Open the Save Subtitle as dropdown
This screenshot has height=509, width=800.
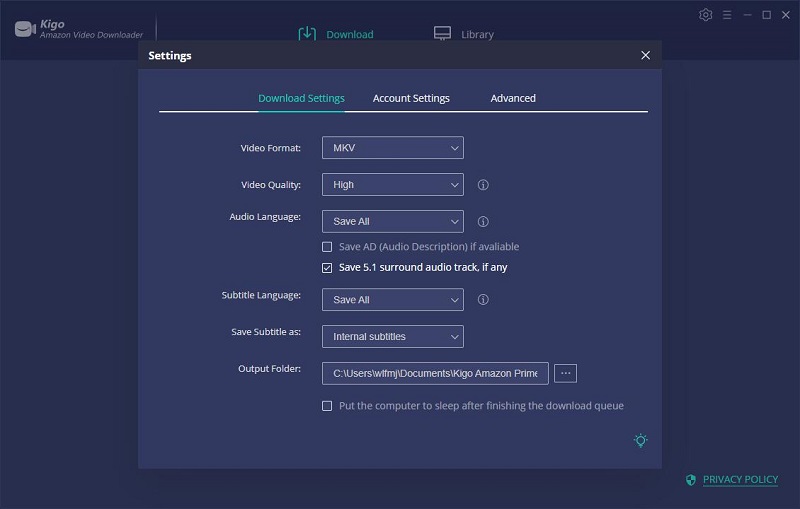pos(393,337)
